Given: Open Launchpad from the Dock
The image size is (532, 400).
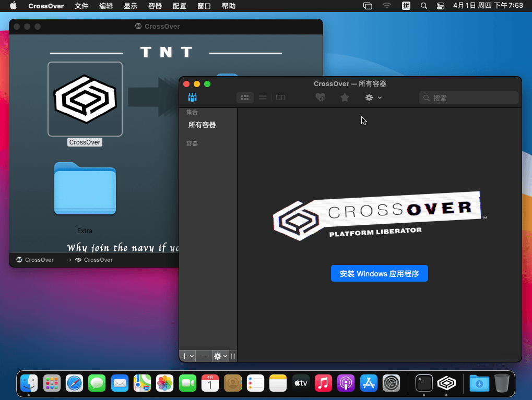Looking at the screenshot, I should (x=52, y=383).
